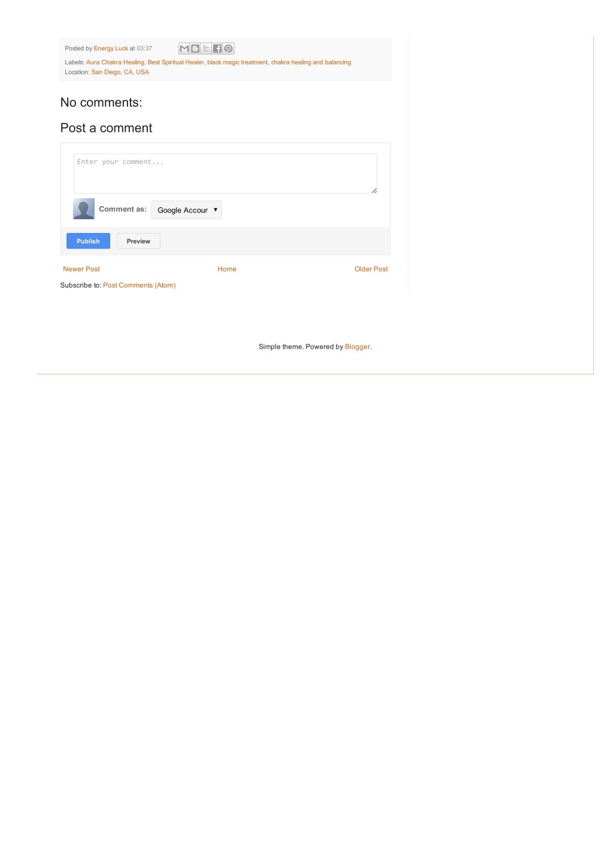This screenshot has height=868, width=613.
Task: Select the Aura Chakra Healing label
Action: pos(115,62)
